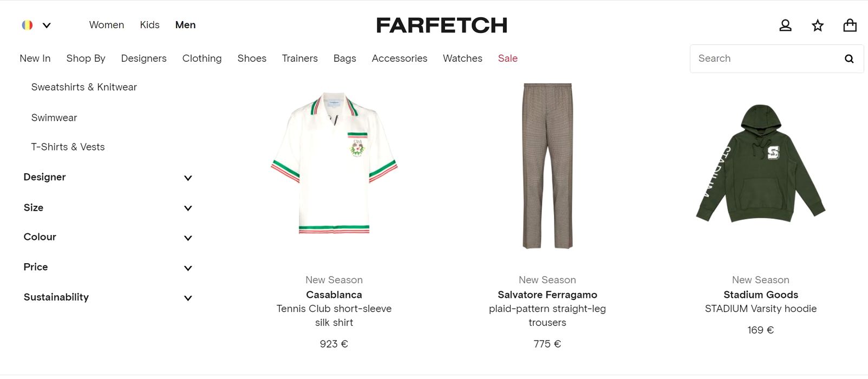Open the Sale menu item
868x379 pixels.
point(508,58)
